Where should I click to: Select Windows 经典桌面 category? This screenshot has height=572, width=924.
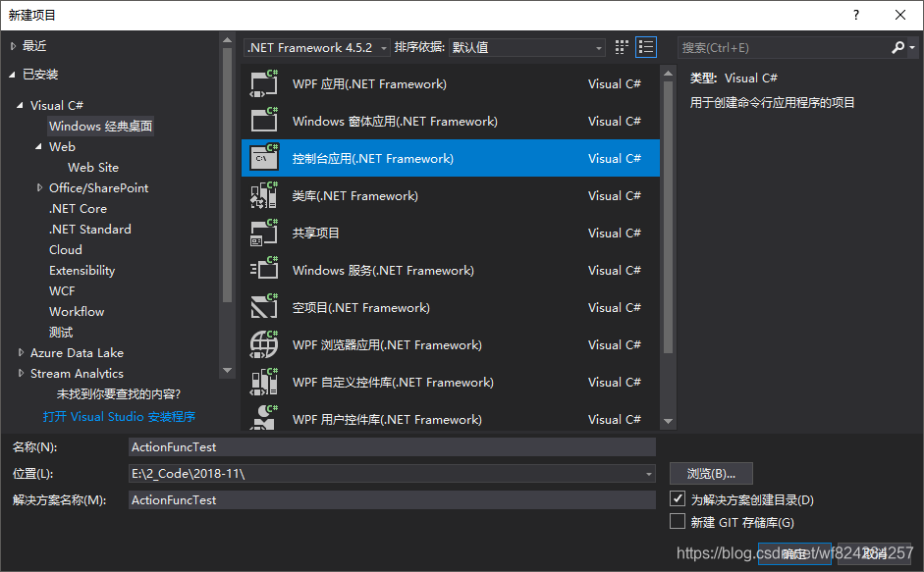101,126
